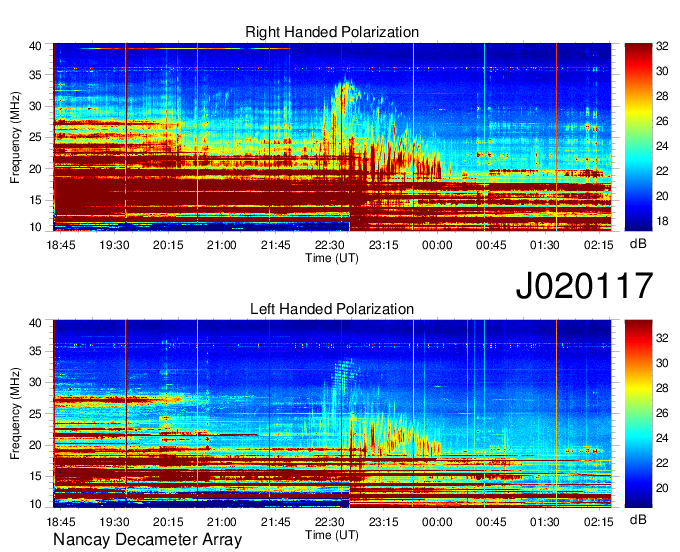Image resolution: width=680 pixels, height=552 pixels.
Task: Click inside the Left Handed Polarization spectrogram
Action: tap(332, 414)
